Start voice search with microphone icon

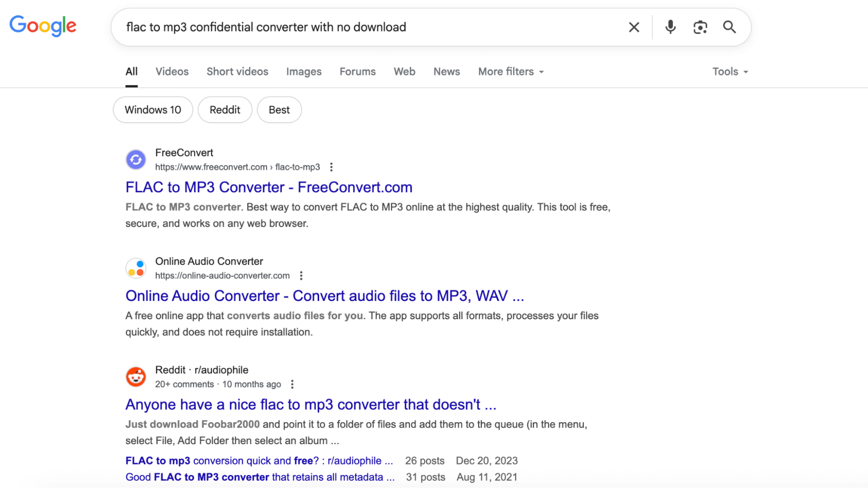[670, 27]
